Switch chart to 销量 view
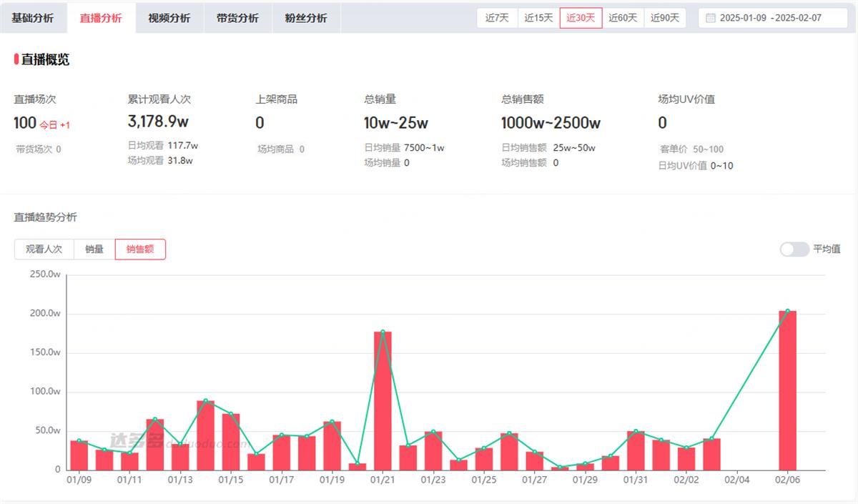858x504 pixels. pyautogui.click(x=94, y=249)
